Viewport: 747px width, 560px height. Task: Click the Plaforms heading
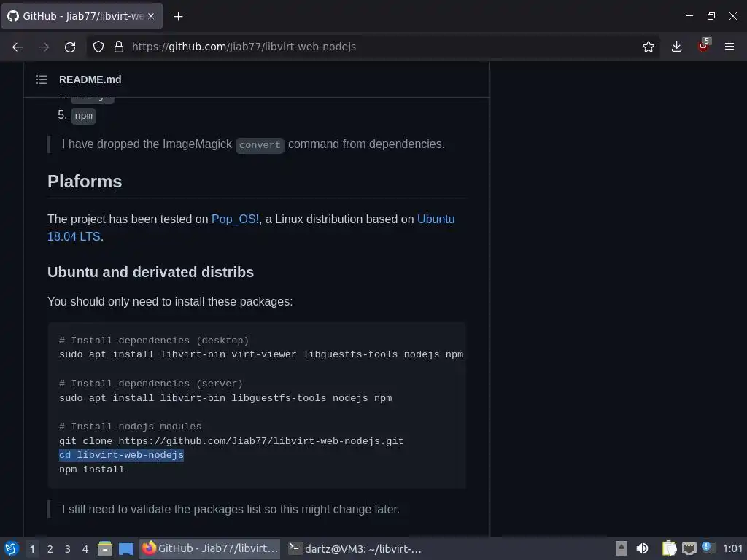[x=85, y=182]
